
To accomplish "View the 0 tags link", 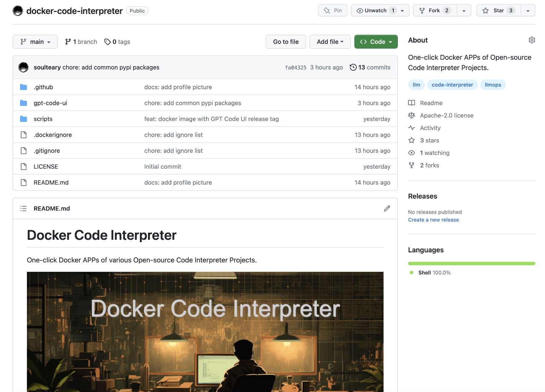I will coord(117,42).
